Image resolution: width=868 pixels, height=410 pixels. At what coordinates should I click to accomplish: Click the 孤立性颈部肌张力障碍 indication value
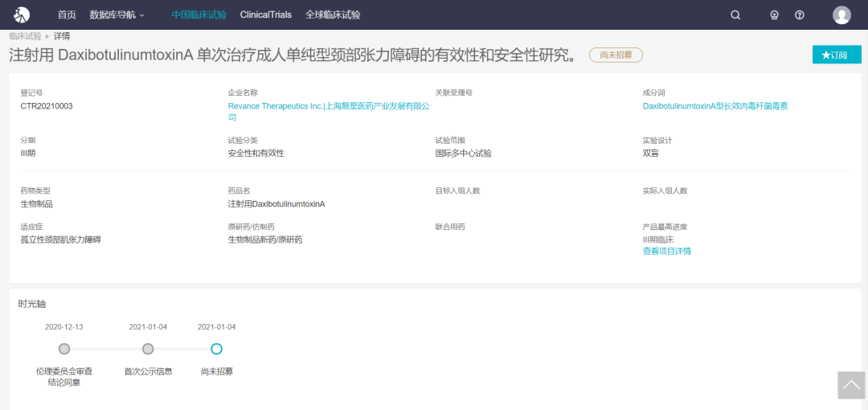coord(61,240)
